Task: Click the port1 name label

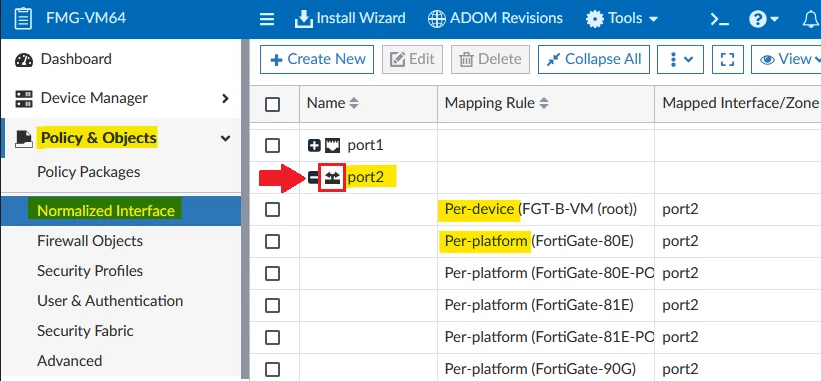Action: (365, 145)
